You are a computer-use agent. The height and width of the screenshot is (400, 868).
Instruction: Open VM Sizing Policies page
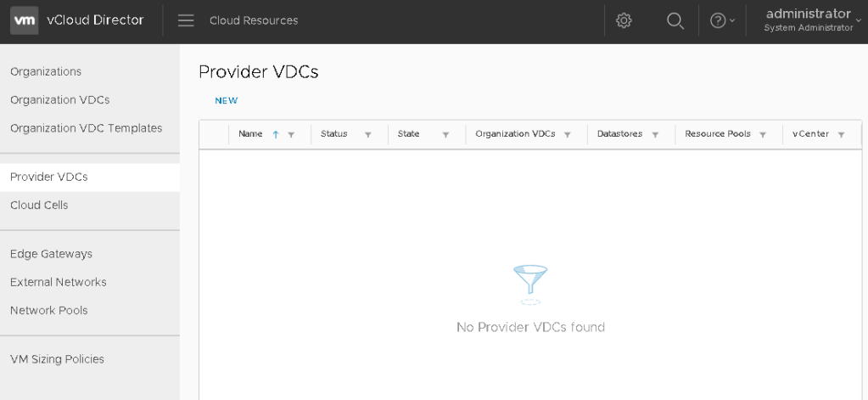pyautogui.click(x=57, y=359)
